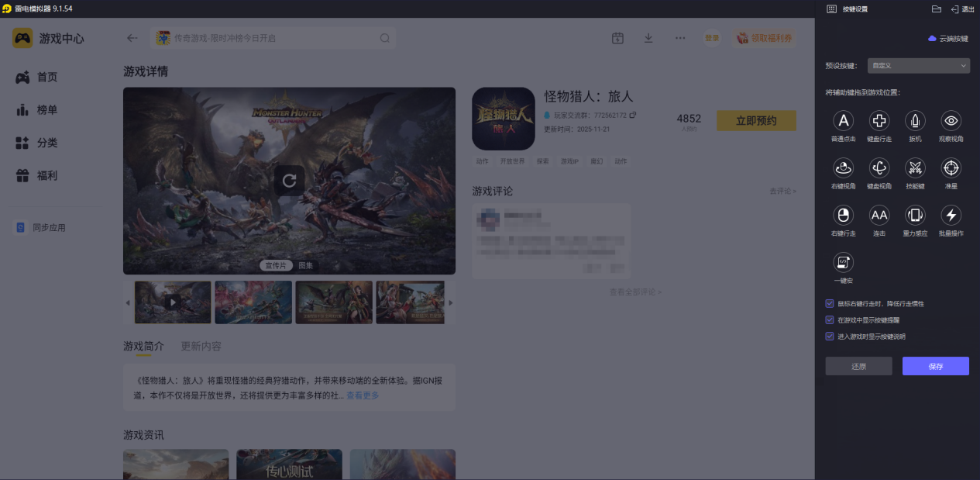Switch to the 宣传片 media tab
This screenshot has width=980, height=480.
click(276, 265)
